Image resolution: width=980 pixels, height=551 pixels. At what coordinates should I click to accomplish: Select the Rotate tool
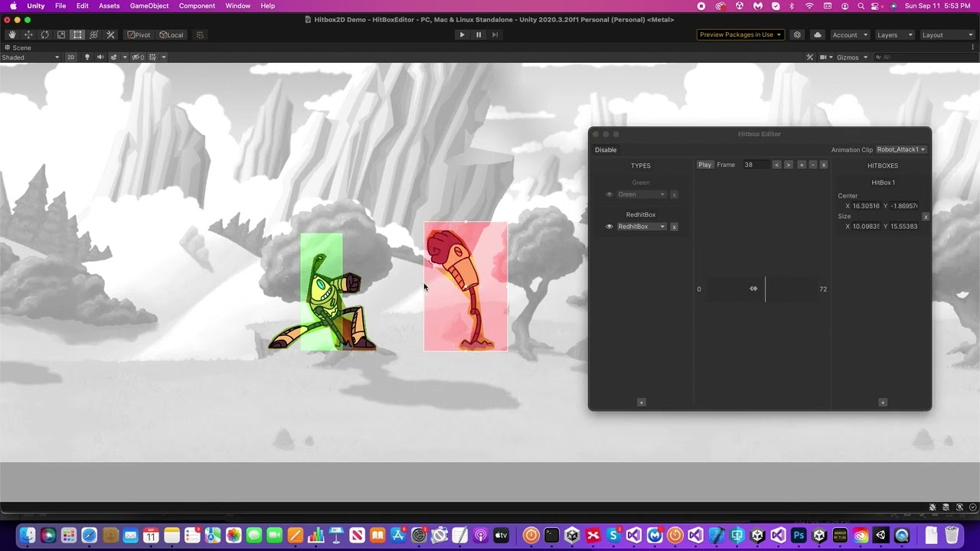[44, 34]
